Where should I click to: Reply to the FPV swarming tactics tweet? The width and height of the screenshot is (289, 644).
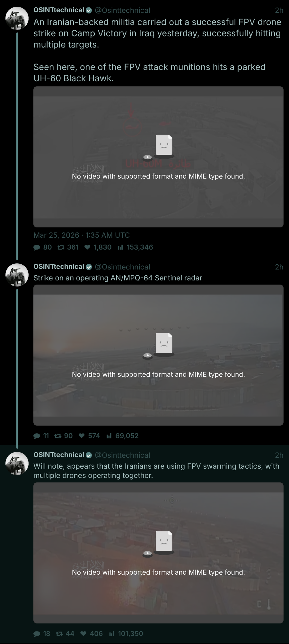point(37,634)
